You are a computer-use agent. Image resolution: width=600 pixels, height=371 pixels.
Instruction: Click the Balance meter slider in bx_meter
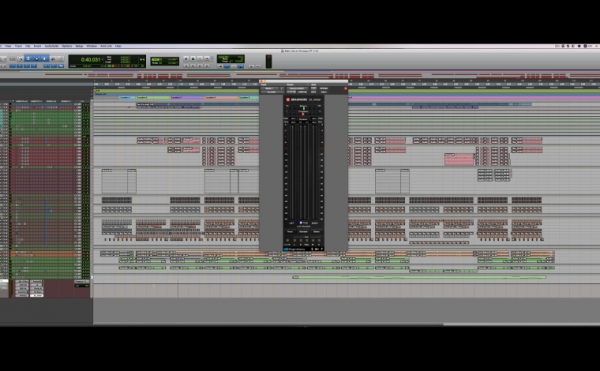click(303, 109)
